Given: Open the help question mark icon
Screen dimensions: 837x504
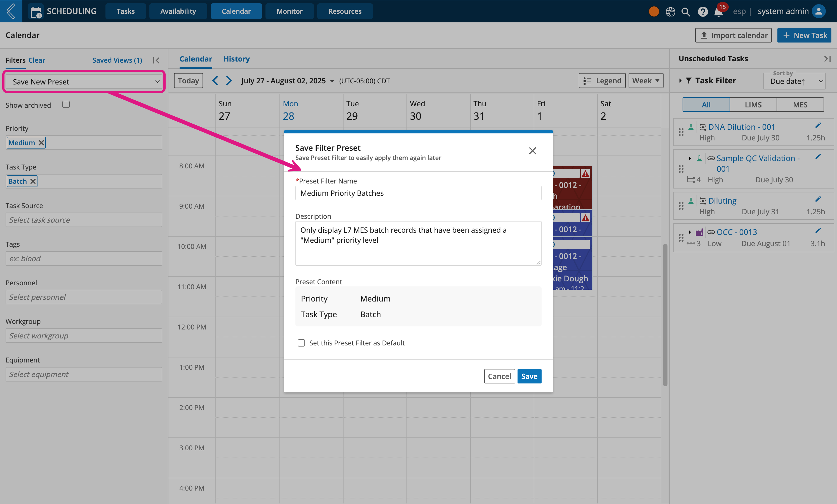Looking at the screenshot, I should point(702,12).
